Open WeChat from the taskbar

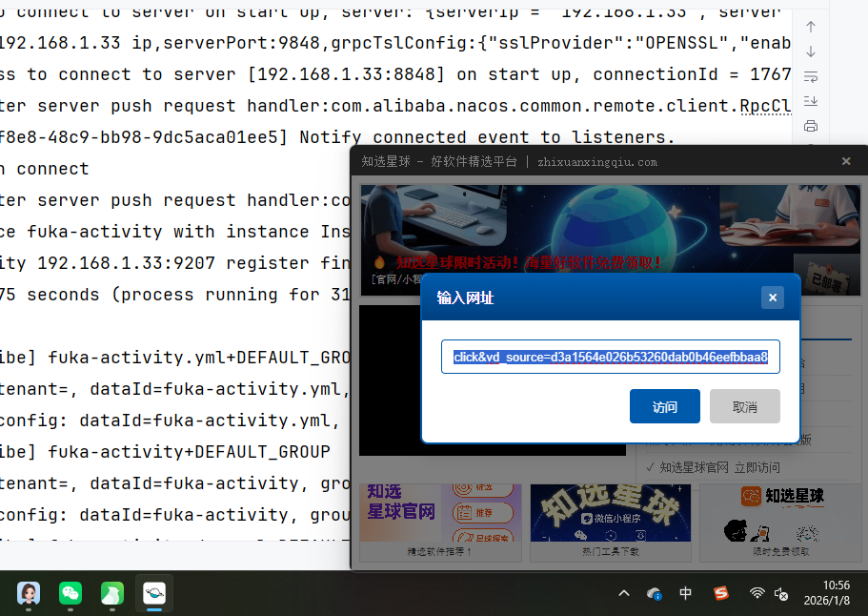[x=71, y=593]
